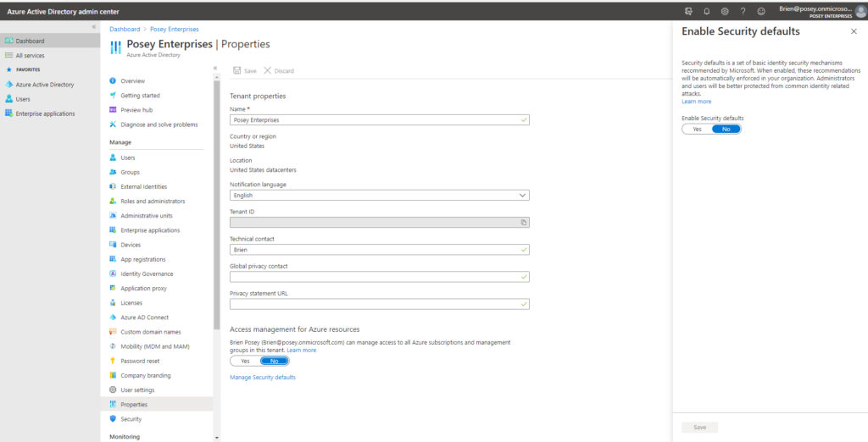
Task: Copy Tenant ID using copy icon
Action: pyautogui.click(x=523, y=223)
